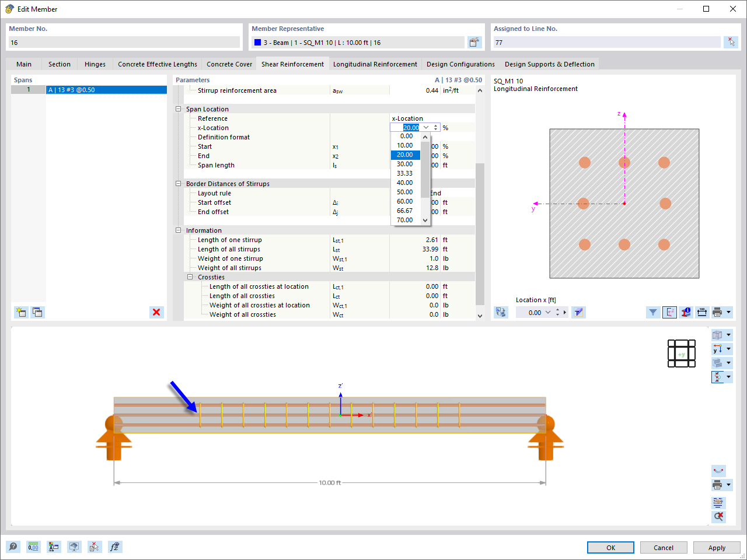Open the help icon in bottom toolbar
This screenshot has width=747, height=560.
click(13, 547)
